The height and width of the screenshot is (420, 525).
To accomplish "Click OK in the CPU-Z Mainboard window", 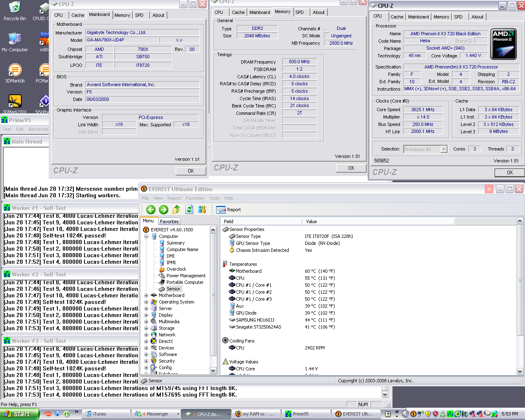I will [190, 171].
